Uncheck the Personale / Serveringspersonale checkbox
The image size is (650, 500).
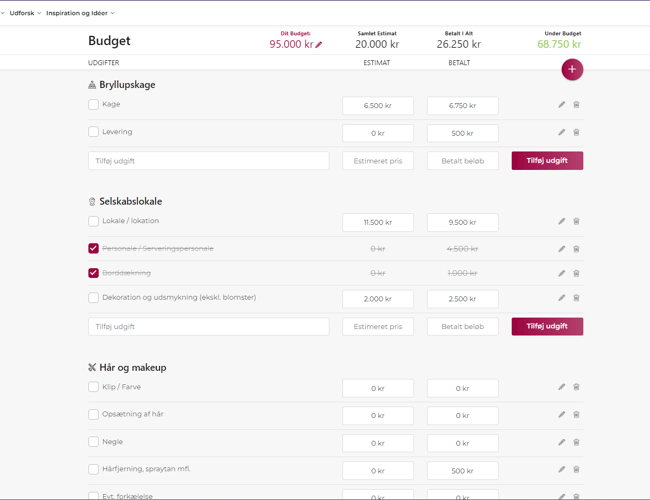click(93, 248)
